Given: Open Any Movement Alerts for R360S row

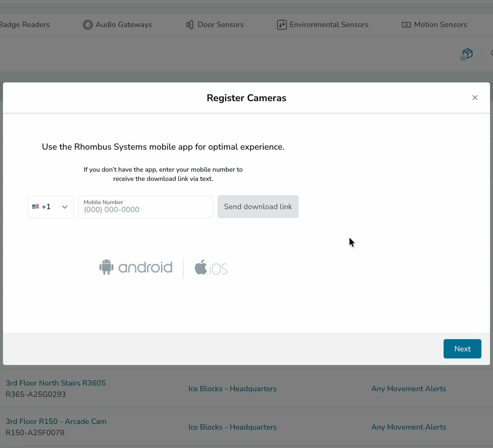Looking at the screenshot, I should (409, 389).
